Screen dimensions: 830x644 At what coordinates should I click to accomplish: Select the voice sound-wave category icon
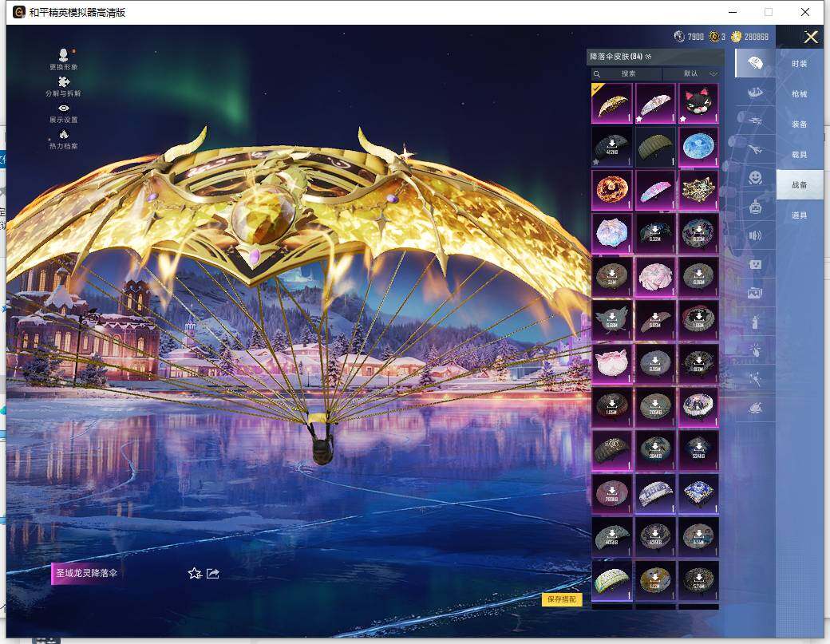(755, 235)
